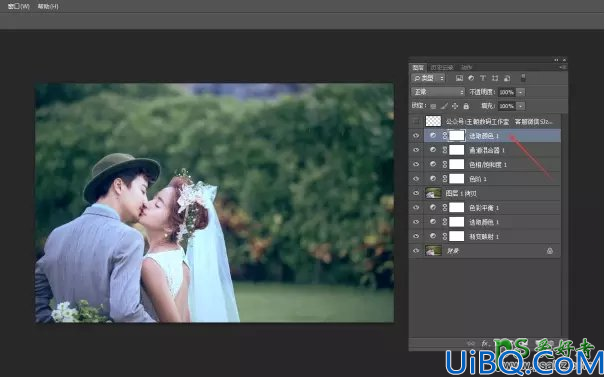Click the lock position icon

pyautogui.click(x=455, y=106)
